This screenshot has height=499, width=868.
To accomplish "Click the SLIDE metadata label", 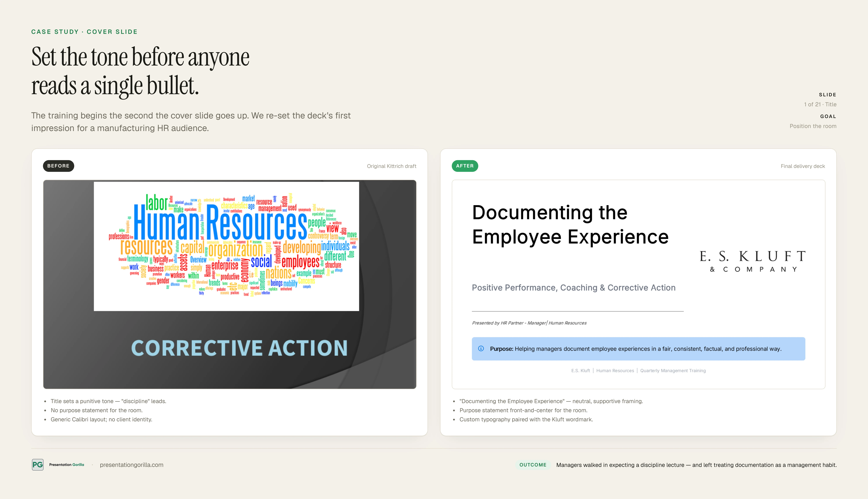I will click(x=827, y=95).
